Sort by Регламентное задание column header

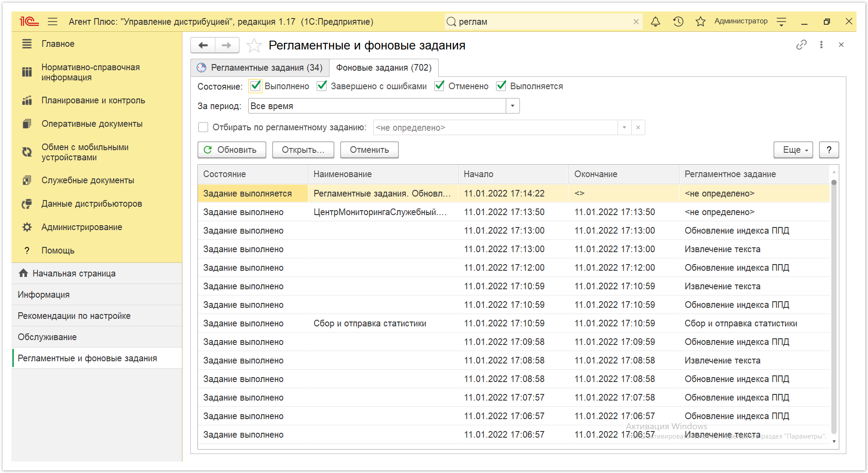[754, 174]
